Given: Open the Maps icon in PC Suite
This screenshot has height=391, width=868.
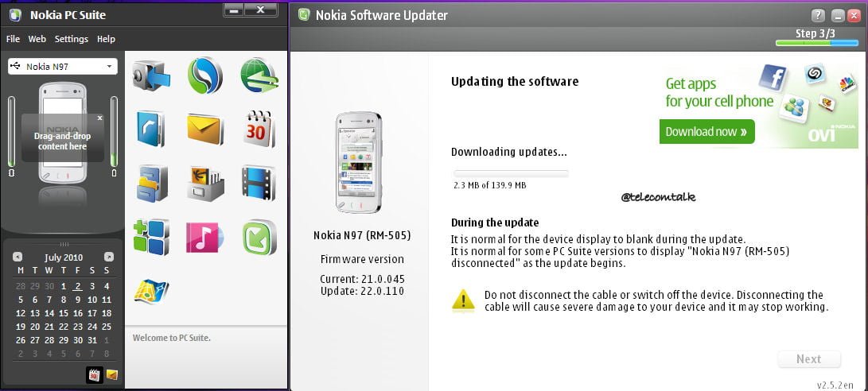Looking at the screenshot, I should point(151,291).
